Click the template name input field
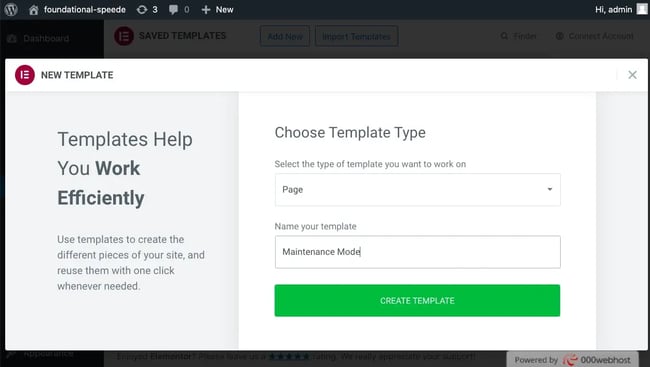The height and width of the screenshot is (367, 650). pos(417,252)
